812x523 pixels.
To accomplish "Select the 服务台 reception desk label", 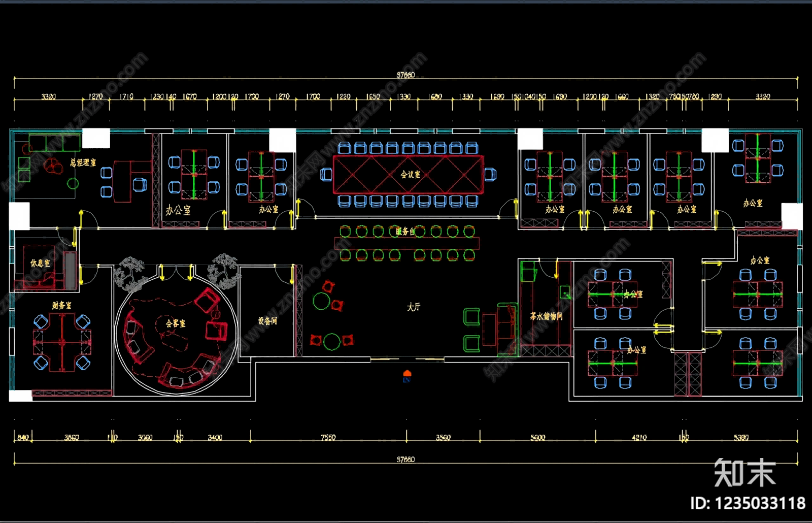I will (405, 232).
